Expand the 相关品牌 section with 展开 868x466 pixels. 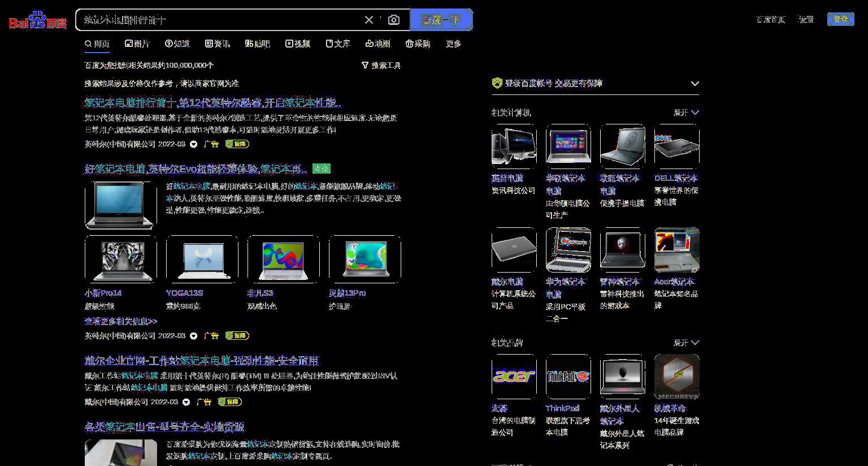(x=686, y=343)
